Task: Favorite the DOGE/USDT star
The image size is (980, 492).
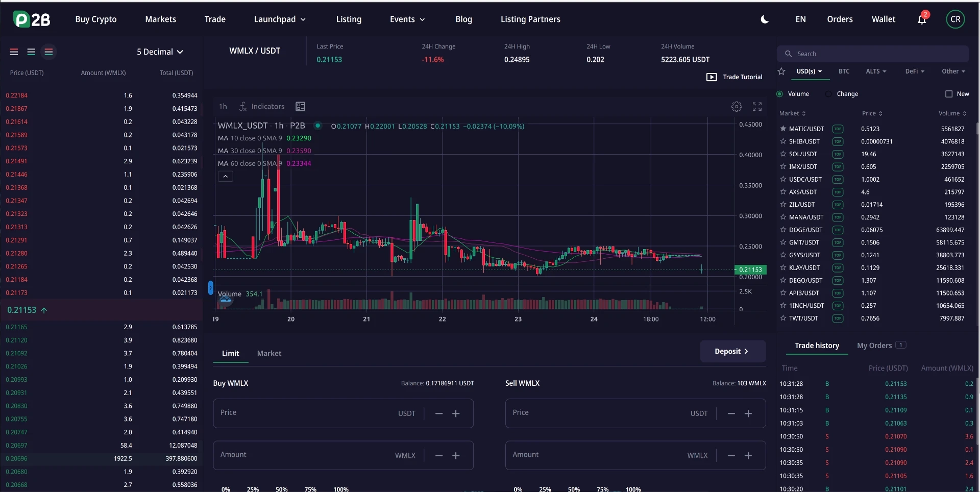Action: click(783, 230)
